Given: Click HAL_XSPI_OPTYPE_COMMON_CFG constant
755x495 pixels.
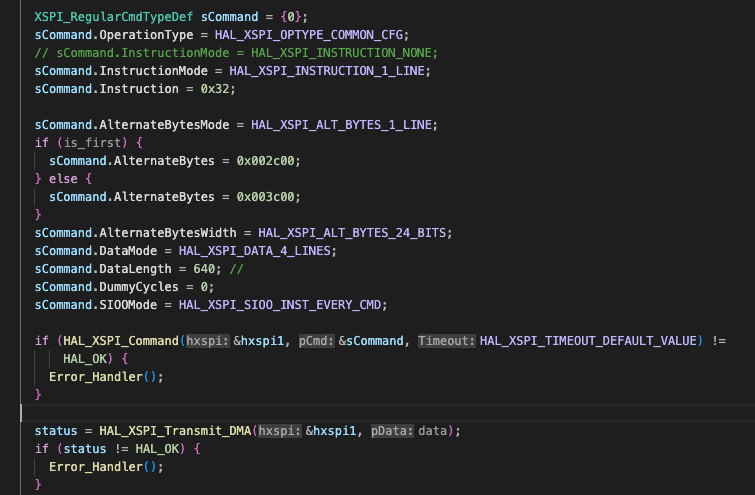Looking at the screenshot, I should click(309, 35).
